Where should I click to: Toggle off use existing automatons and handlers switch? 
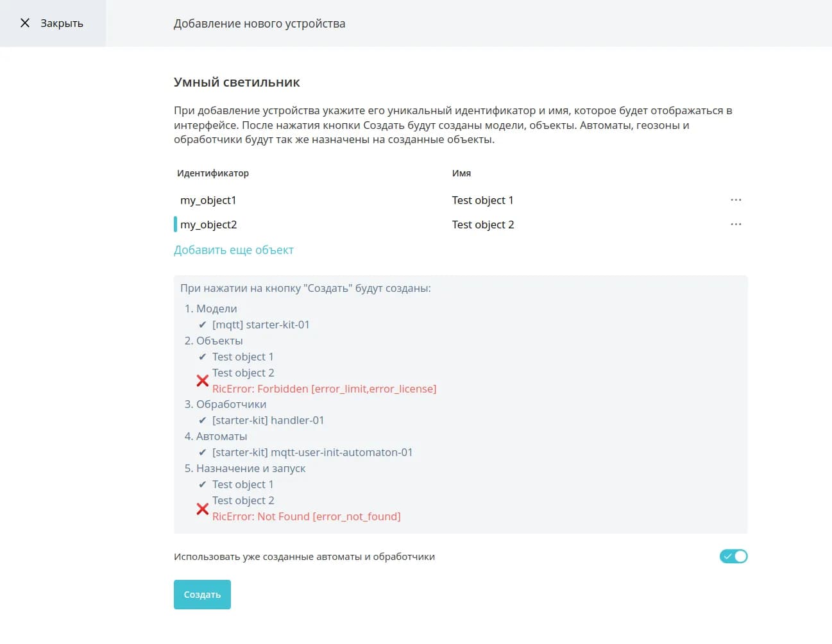coord(733,556)
